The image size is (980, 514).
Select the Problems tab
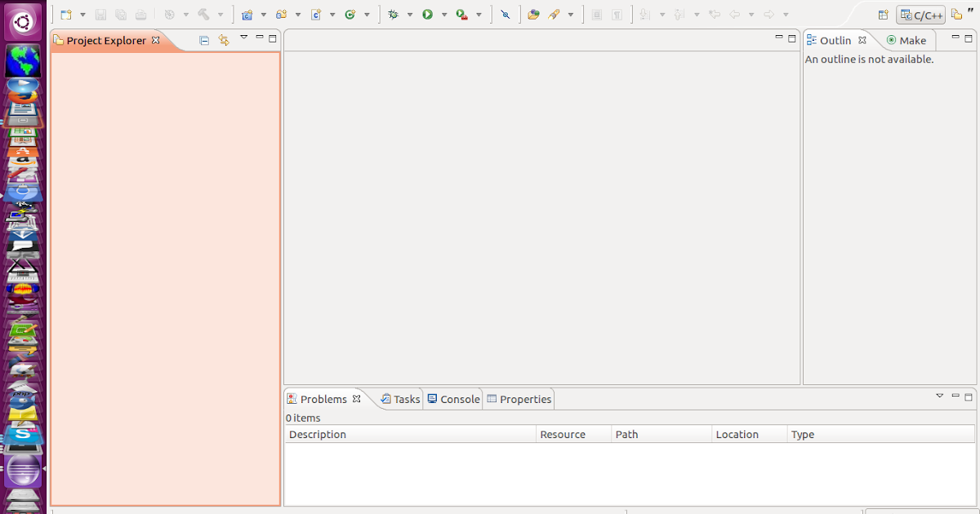(323, 399)
